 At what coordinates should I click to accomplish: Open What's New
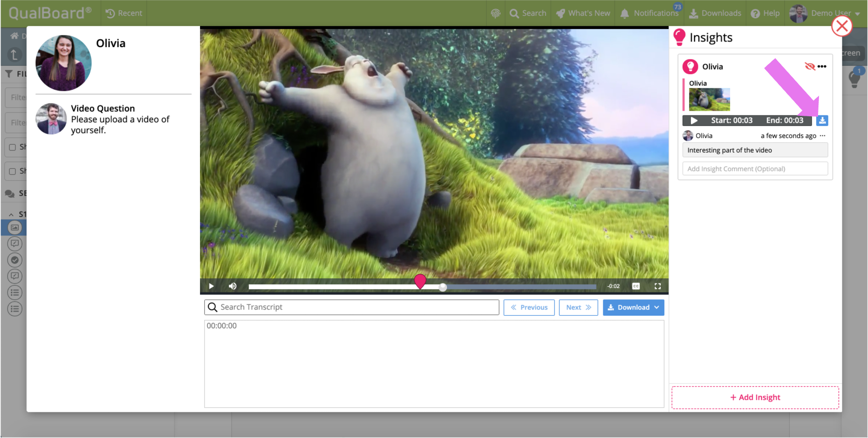point(583,13)
